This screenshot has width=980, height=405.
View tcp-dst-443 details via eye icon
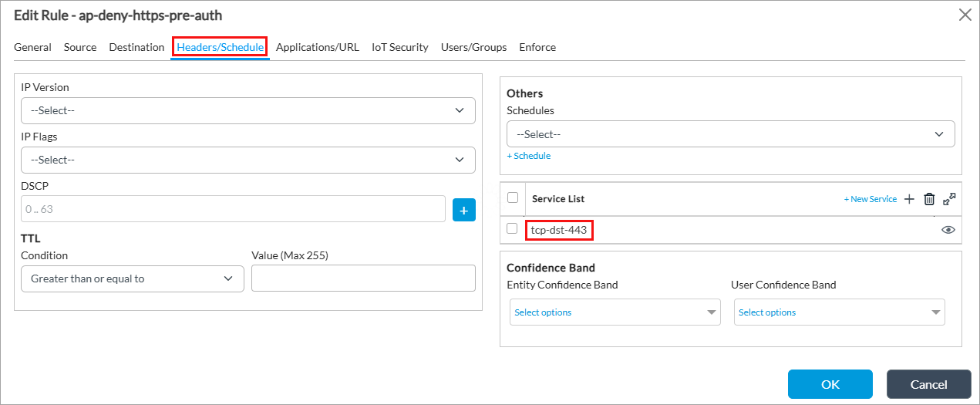coord(948,230)
